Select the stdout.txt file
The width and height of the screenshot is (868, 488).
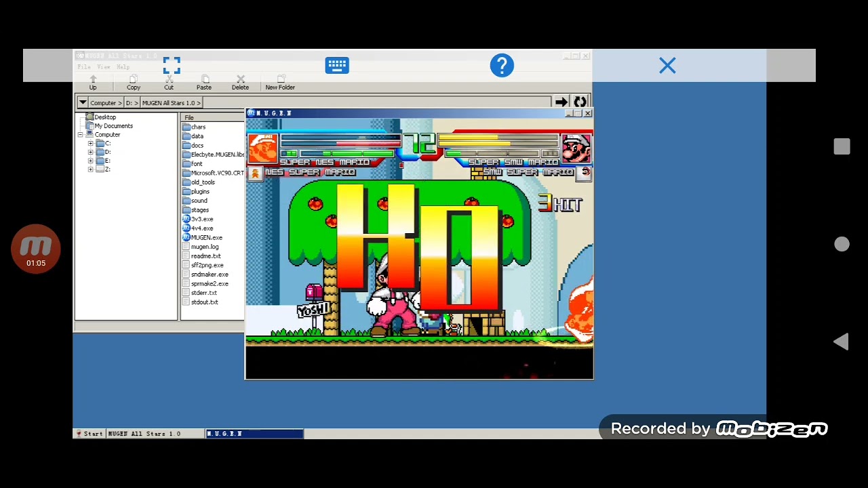pos(200,302)
